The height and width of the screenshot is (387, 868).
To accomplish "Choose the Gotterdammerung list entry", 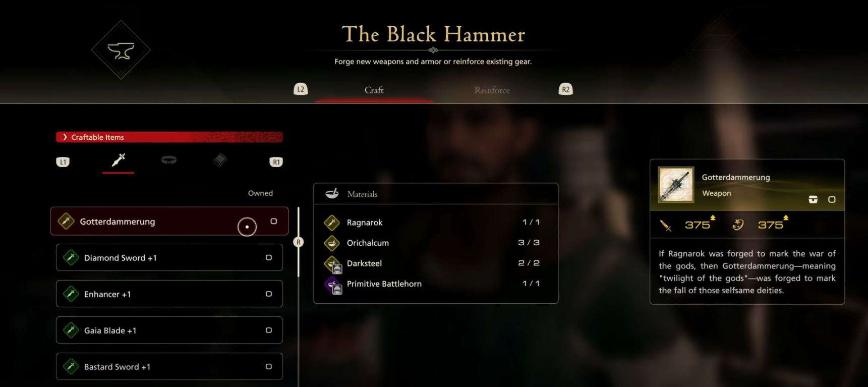I will coord(169,222).
